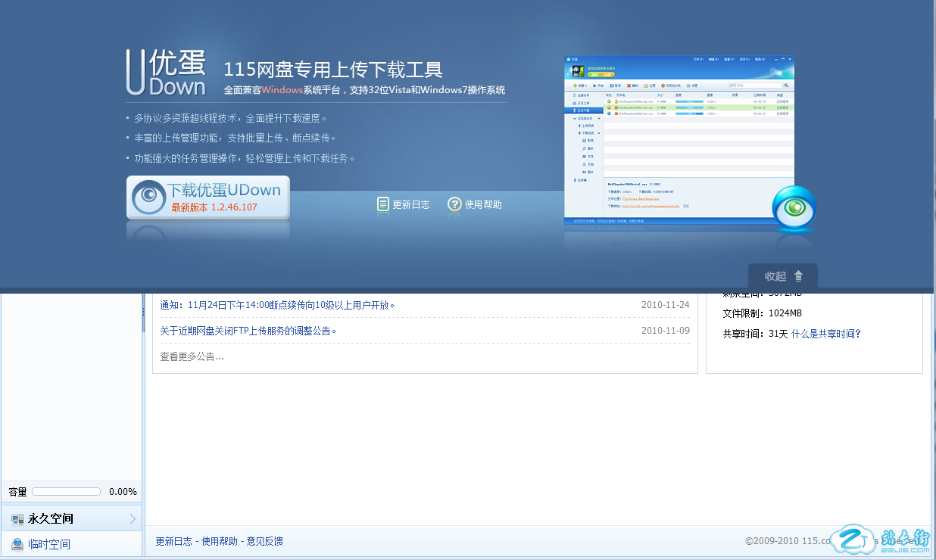
Task: Open the 11月24日 断点续传 notice
Action: [277, 305]
